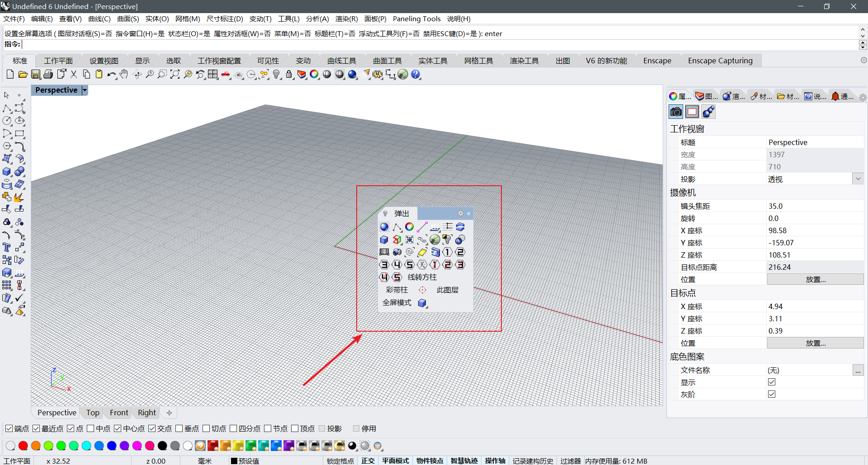Image resolution: width=868 pixels, height=465 pixels.
Task: Select the text T tool in left toolbar
Action: tap(7, 247)
